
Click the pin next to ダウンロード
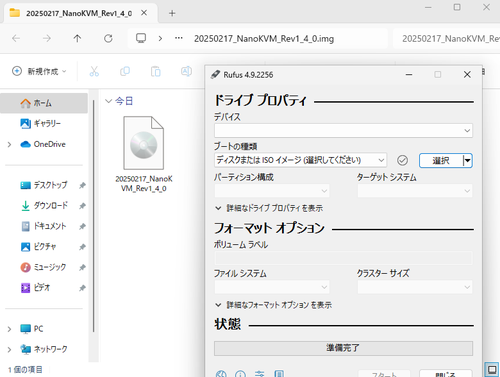pos(82,206)
